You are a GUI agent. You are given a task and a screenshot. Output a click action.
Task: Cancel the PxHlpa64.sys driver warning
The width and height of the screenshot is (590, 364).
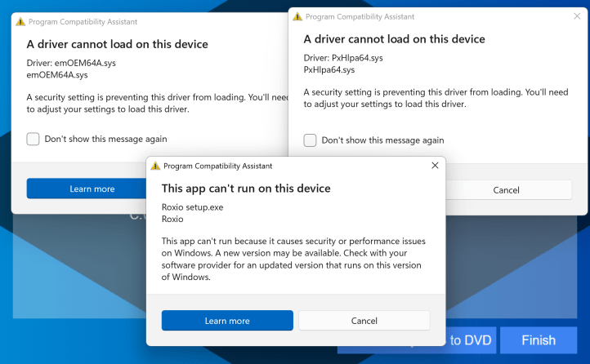(x=507, y=190)
